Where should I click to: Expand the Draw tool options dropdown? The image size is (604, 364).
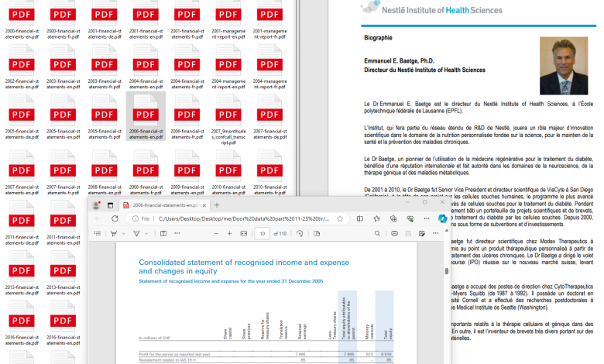coord(124,233)
